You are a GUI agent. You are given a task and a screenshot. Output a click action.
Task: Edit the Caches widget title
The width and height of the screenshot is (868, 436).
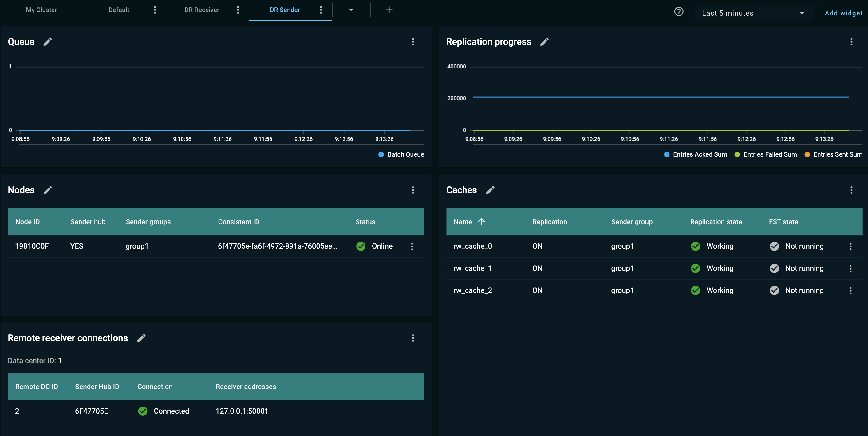click(490, 190)
